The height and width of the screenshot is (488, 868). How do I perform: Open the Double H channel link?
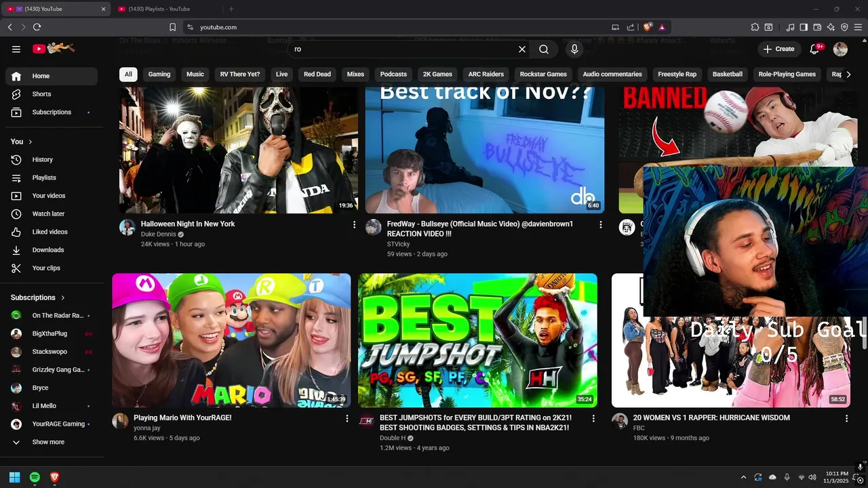393,439
